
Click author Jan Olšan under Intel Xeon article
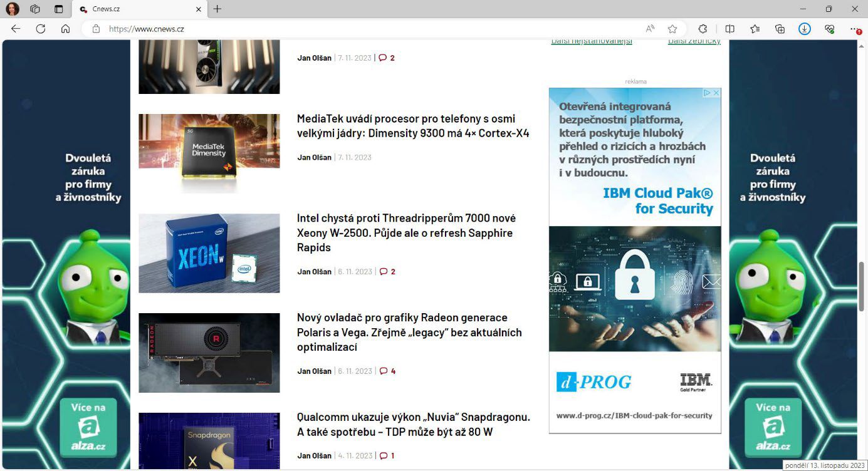click(314, 272)
